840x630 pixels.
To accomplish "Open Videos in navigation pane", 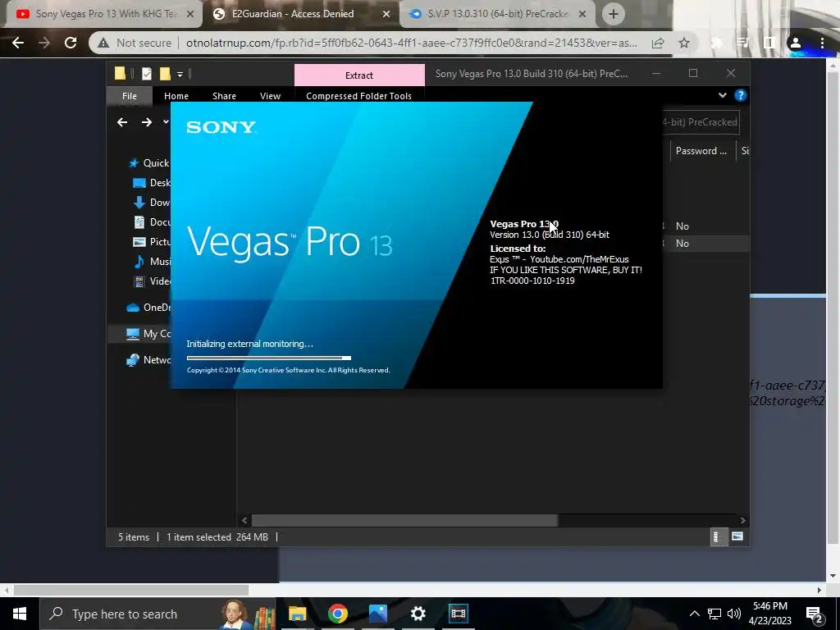I will click(x=152, y=281).
